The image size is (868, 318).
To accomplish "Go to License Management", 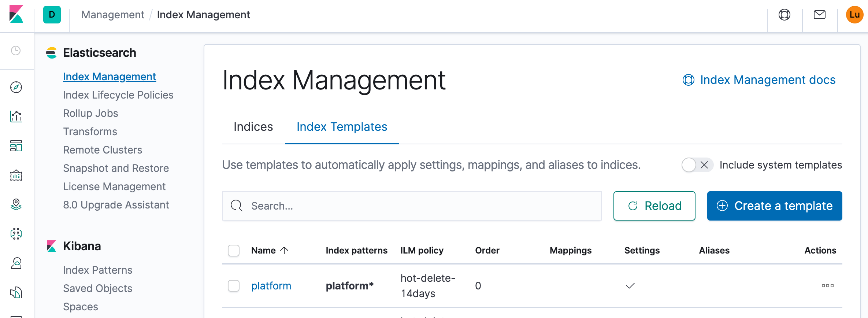I will (x=114, y=186).
